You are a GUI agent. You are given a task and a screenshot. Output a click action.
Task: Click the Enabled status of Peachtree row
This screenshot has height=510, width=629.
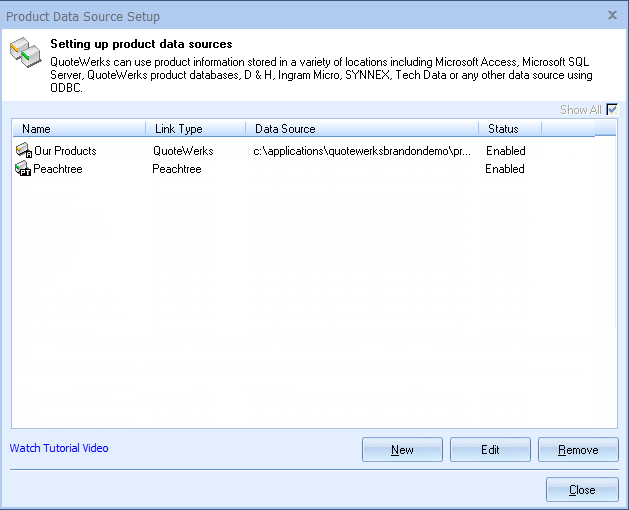(505, 169)
